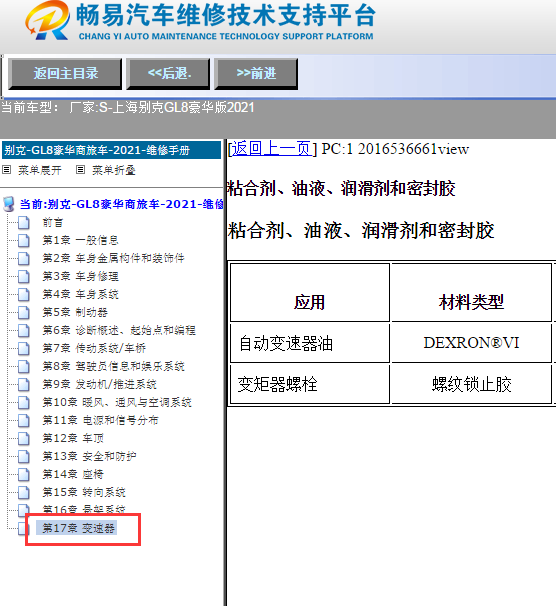The image size is (556, 606).
Task: Click the DEXRON®VI table cell
Action: 471,343
